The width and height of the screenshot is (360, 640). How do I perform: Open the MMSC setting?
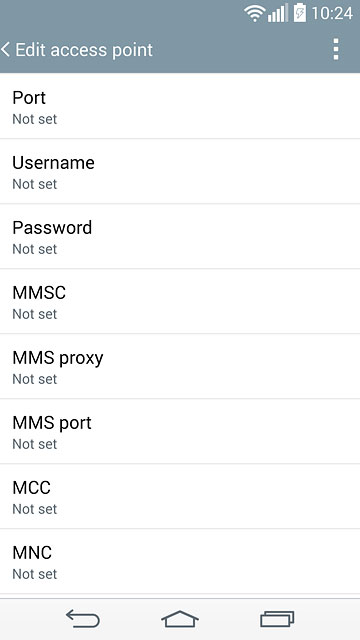180,301
